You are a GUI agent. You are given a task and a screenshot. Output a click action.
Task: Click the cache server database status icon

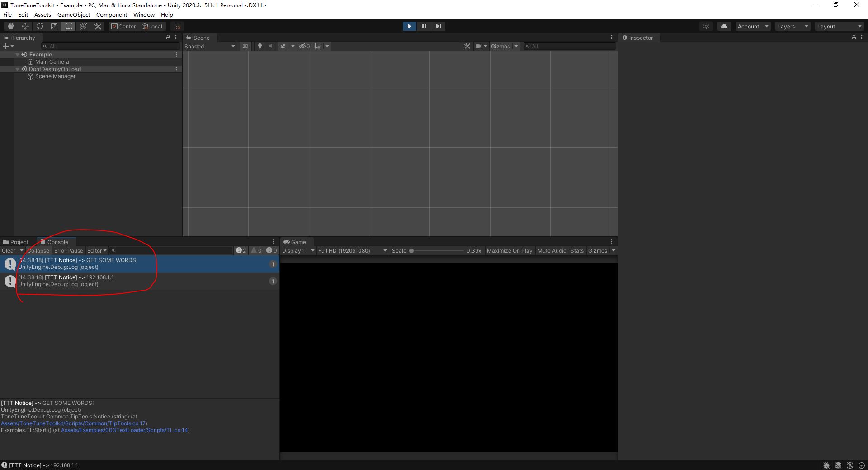coord(838,465)
